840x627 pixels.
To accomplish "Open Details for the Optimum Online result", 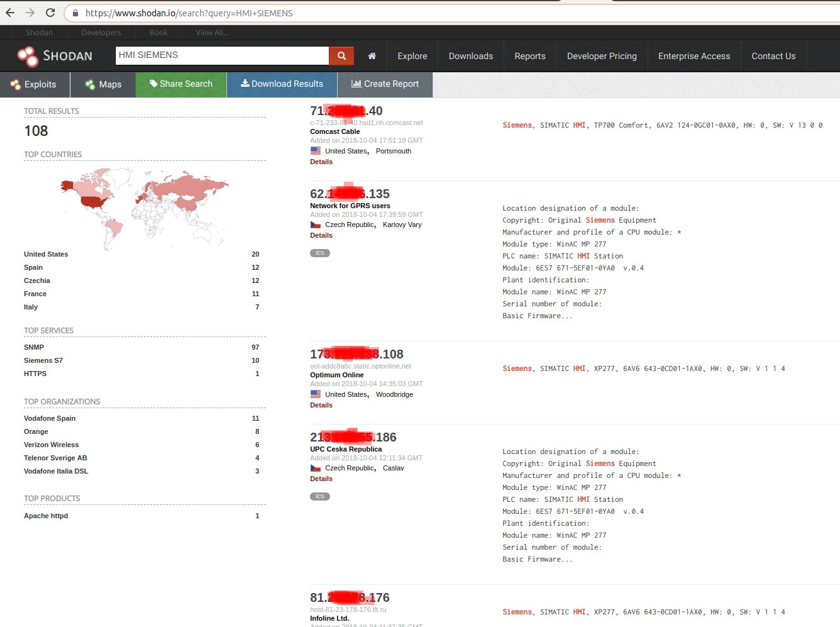I will coord(321,405).
